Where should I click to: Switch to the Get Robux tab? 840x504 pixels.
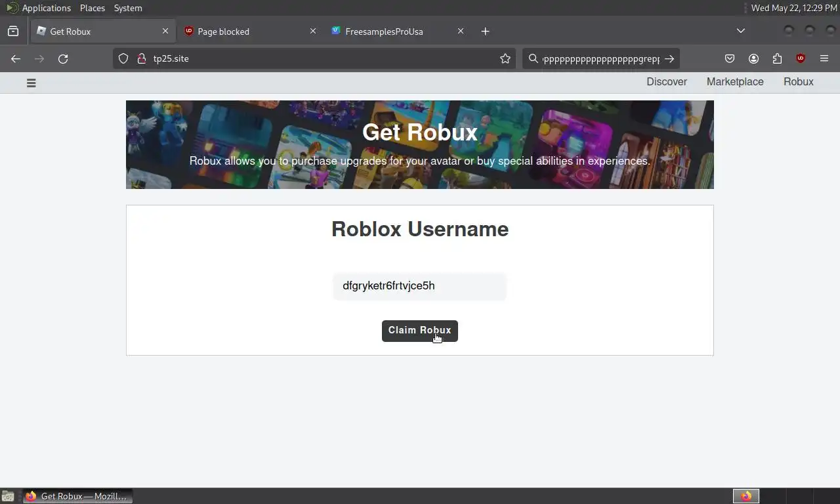click(102, 31)
